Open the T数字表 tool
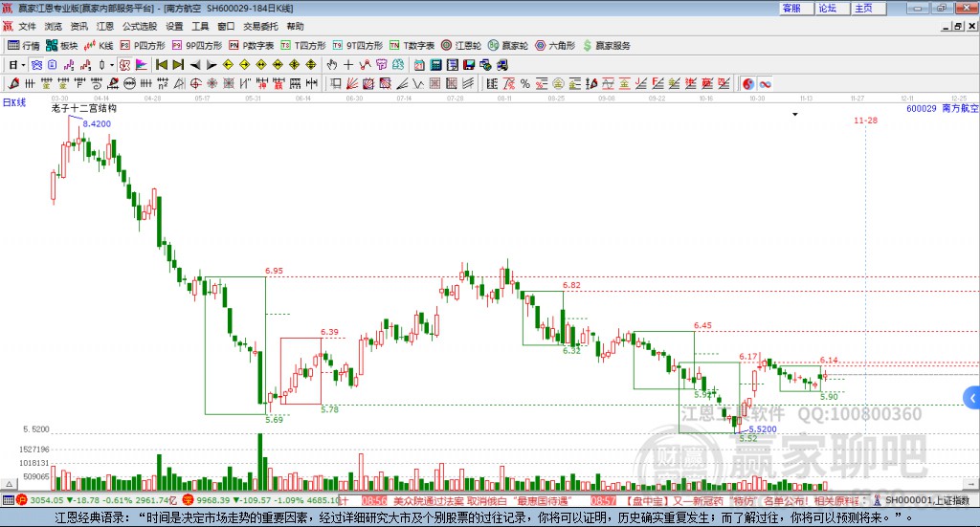This screenshot has height=527, width=980. coord(412,46)
